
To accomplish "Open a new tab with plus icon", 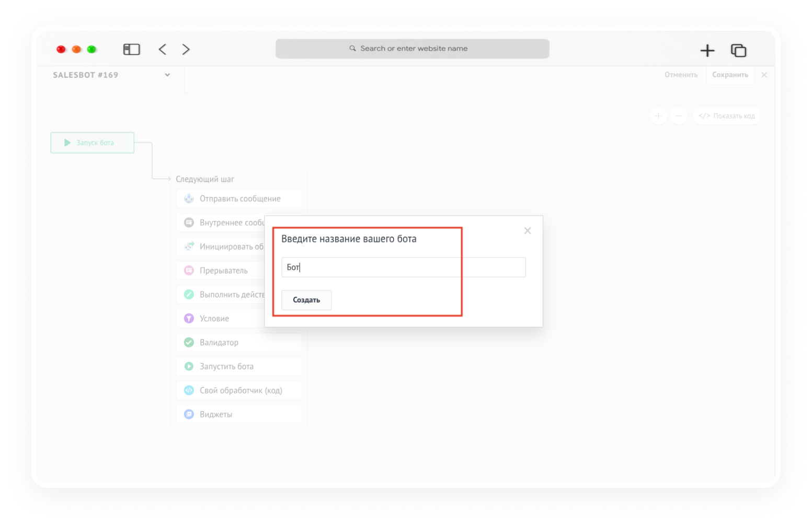I will (x=707, y=50).
